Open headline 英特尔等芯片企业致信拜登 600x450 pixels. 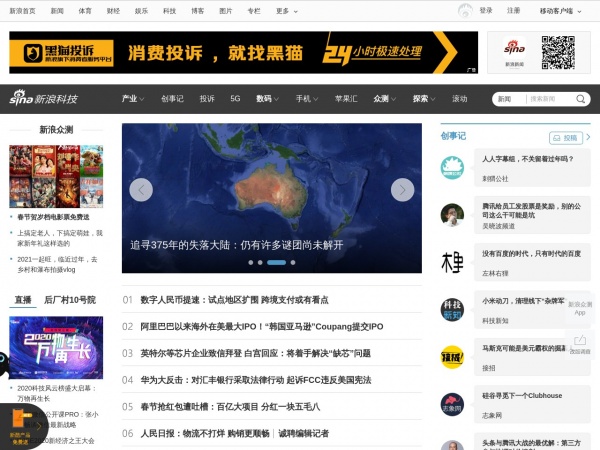[x=255, y=353]
